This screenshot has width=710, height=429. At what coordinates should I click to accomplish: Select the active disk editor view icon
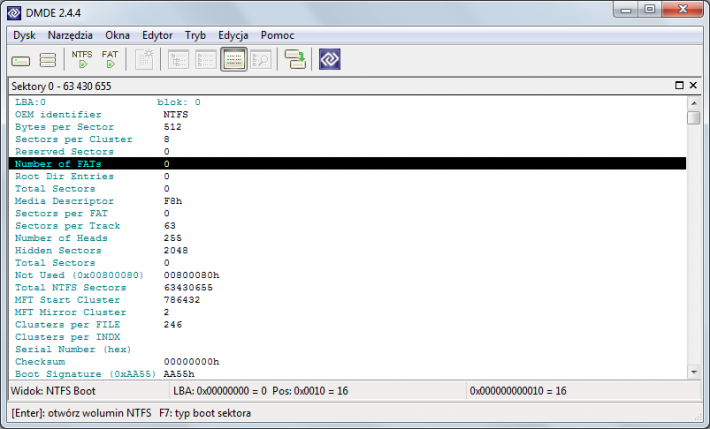234,60
